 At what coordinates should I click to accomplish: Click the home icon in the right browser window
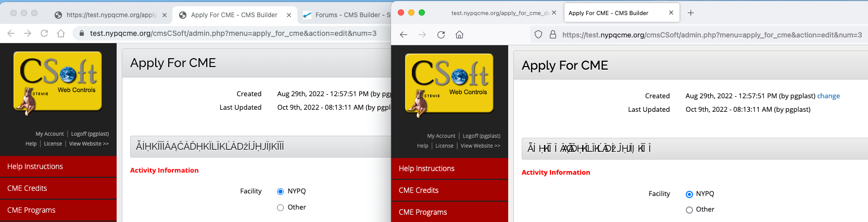click(x=459, y=35)
